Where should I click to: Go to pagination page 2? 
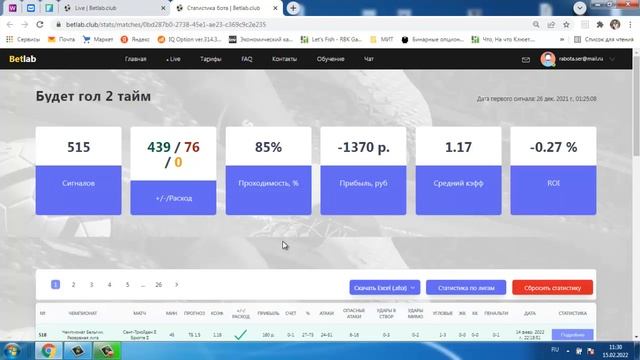[73, 284]
